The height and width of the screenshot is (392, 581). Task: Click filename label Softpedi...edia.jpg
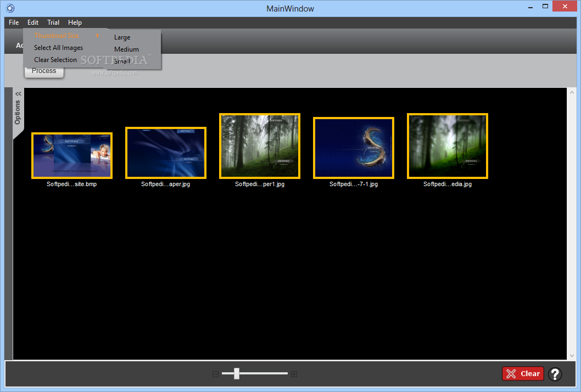(448, 184)
